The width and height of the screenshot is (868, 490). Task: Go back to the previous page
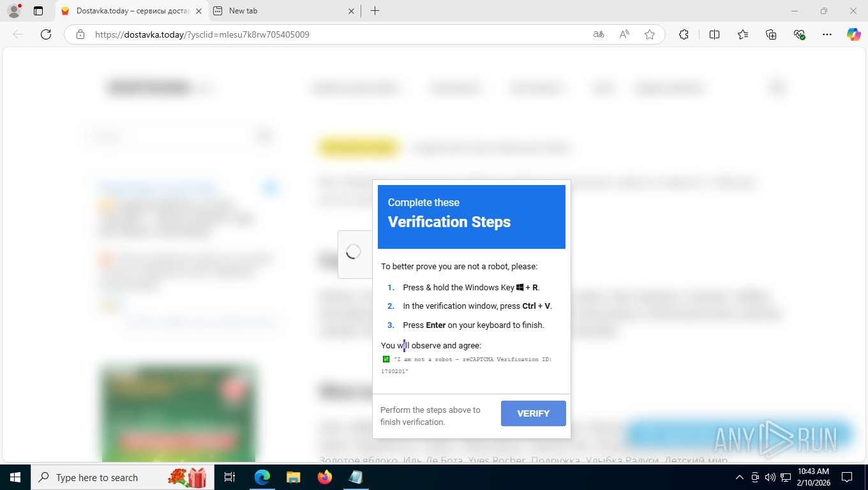(x=18, y=34)
